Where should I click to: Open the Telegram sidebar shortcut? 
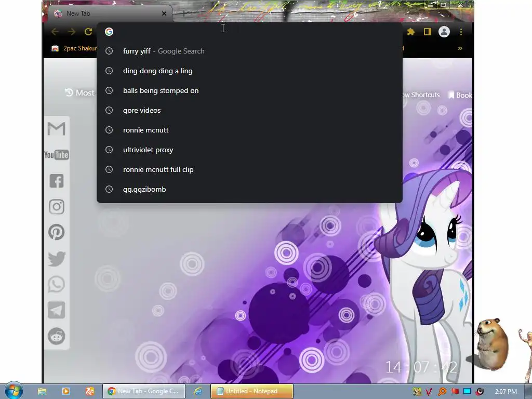coord(56,310)
